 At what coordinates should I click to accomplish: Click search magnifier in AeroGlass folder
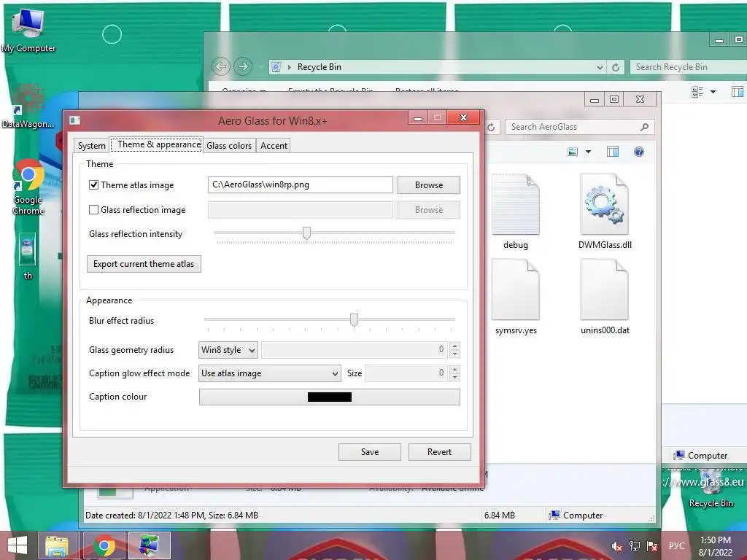[x=645, y=127]
